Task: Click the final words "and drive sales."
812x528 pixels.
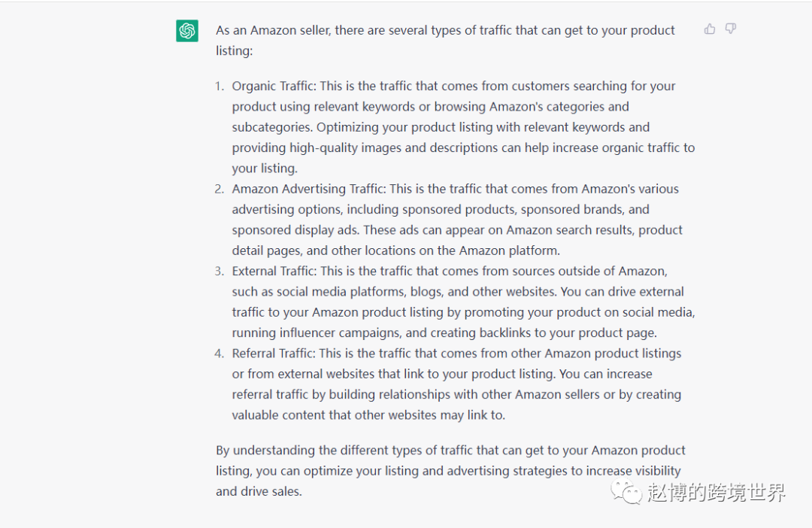Action: click(259, 492)
